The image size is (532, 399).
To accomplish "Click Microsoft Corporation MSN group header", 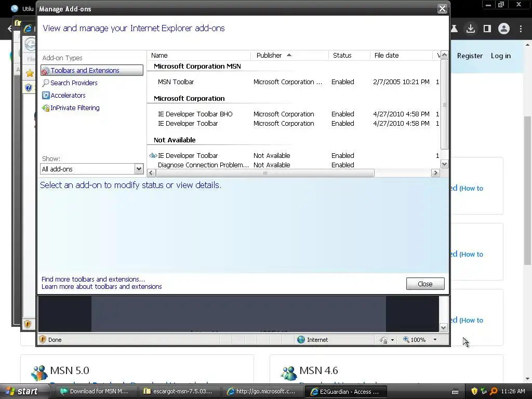I will point(197,66).
